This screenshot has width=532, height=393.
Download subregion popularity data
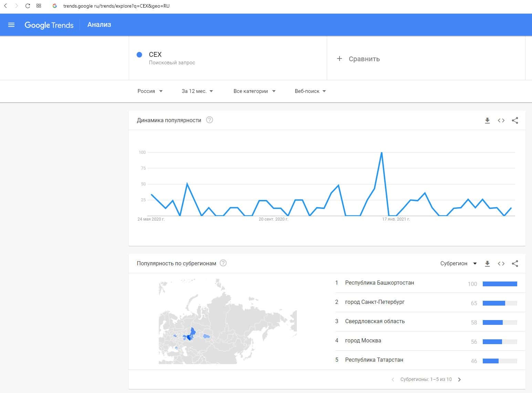[487, 264]
